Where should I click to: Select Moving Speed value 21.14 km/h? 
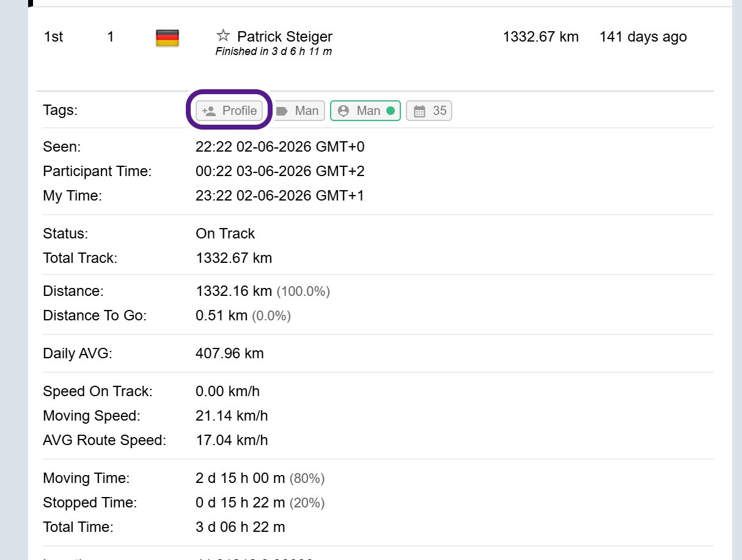pos(232,416)
